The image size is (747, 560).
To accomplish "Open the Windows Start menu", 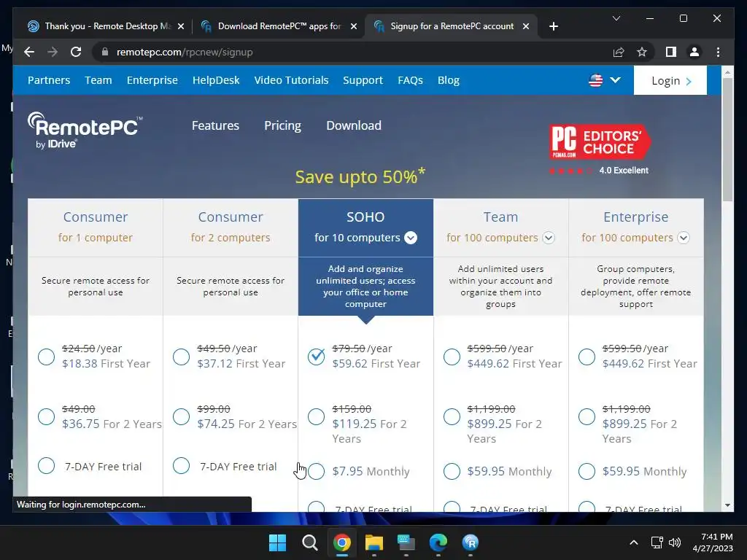I will pyautogui.click(x=277, y=542).
